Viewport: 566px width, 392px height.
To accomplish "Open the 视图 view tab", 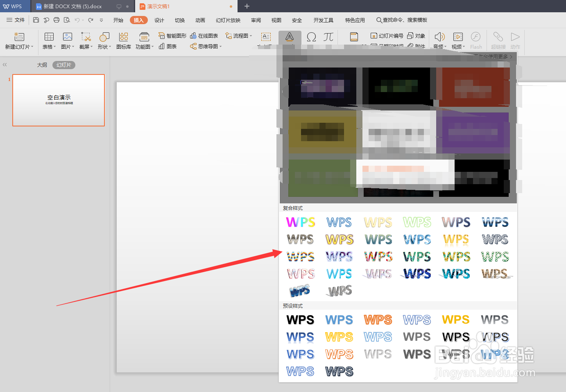I will click(x=276, y=20).
